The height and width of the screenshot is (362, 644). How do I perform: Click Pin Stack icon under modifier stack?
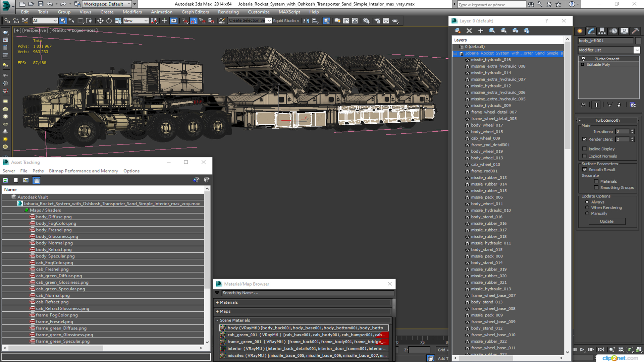(583, 105)
